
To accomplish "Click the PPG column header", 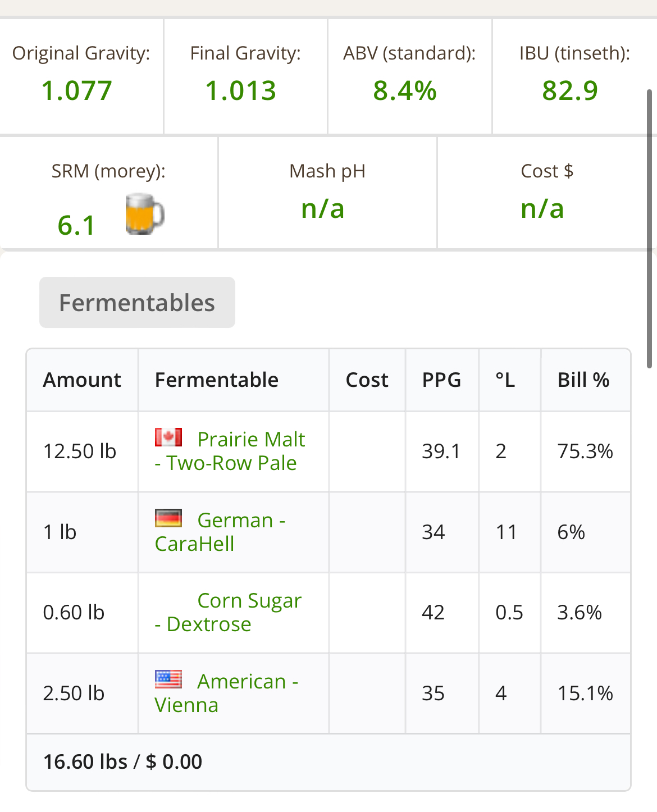I will [442, 380].
